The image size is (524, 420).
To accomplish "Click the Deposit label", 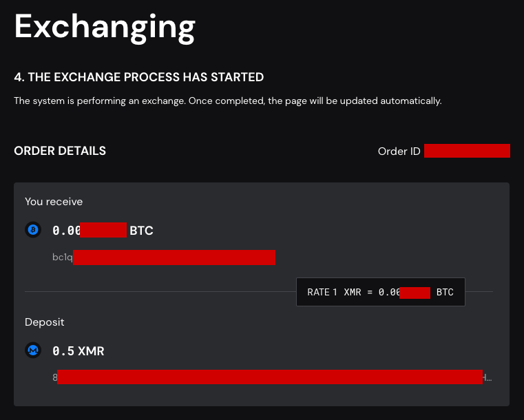I will [x=45, y=322].
